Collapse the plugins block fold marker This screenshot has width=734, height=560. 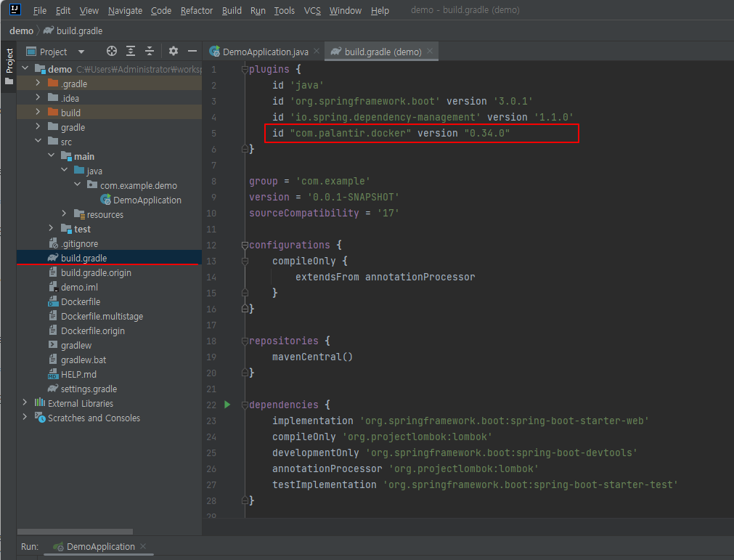(x=244, y=69)
